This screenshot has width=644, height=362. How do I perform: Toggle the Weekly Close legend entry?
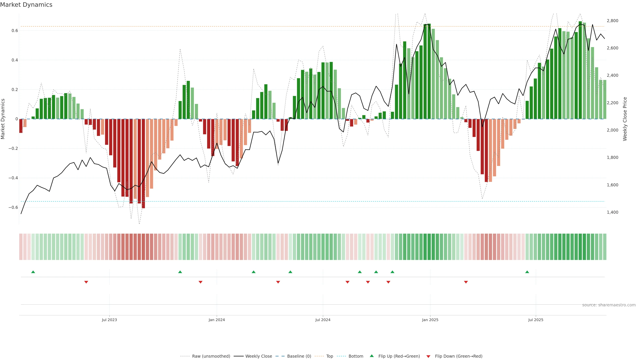[x=258, y=356]
